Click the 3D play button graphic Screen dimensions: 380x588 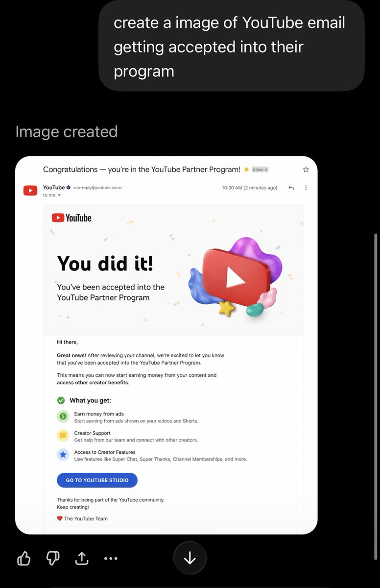(236, 277)
